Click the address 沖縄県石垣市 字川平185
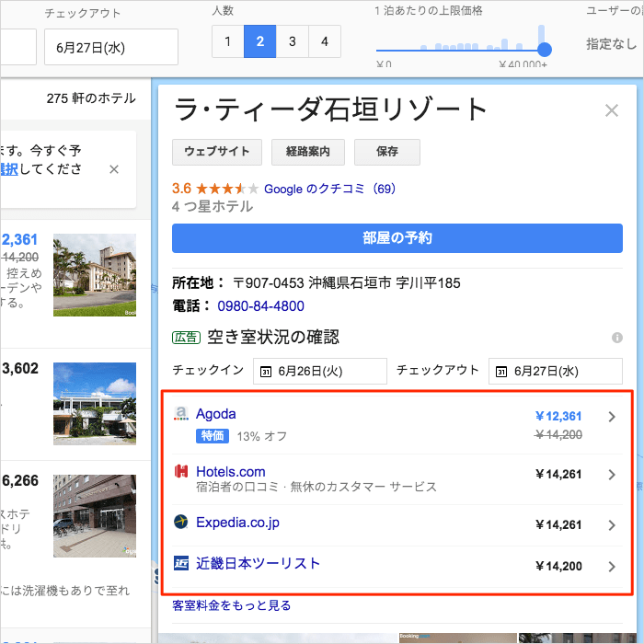644x644 pixels. click(385, 283)
